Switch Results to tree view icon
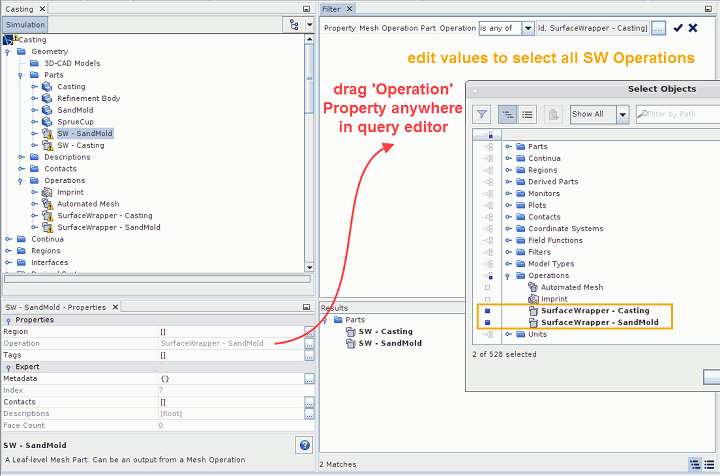Screen dimensions: 720x476 click(695, 465)
